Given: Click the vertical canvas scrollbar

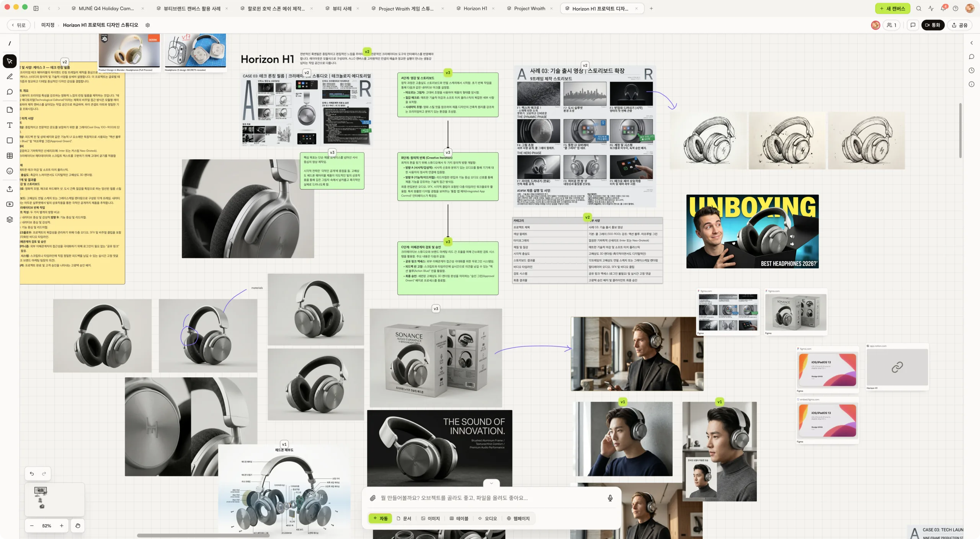Looking at the screenshot, I should click(x=960, y=130).
